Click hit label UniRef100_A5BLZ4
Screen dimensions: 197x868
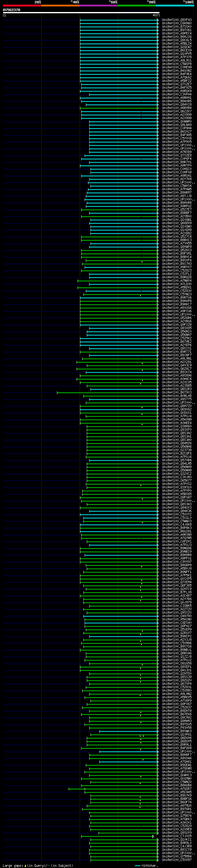click(177, 43)
